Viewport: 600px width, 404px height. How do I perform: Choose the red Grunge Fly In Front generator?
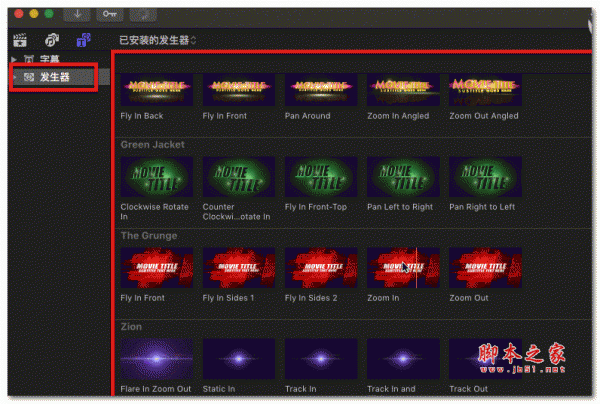(157, 268)
